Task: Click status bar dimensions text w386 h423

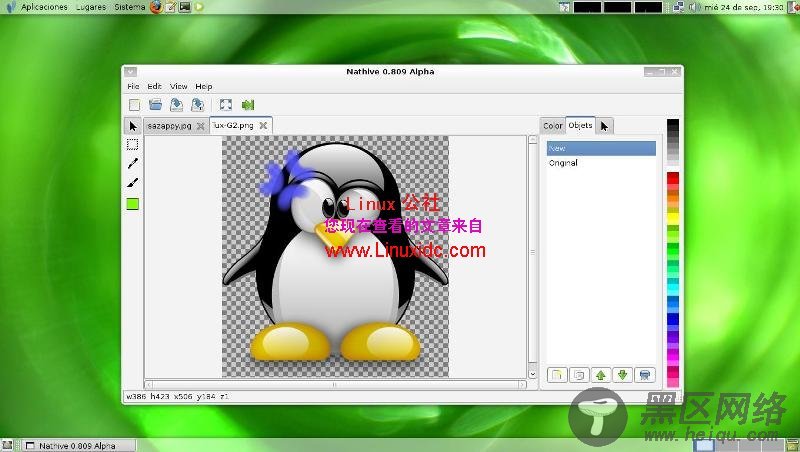Action: click(147, 396)
